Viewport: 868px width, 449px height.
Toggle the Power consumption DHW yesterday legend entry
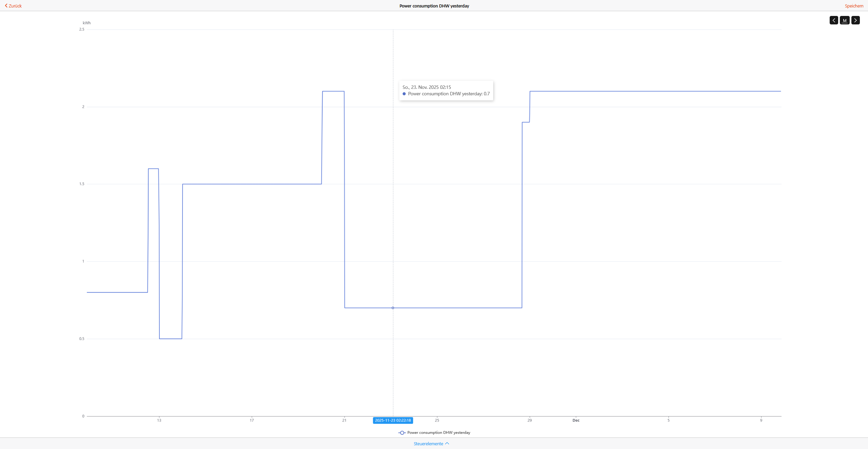[x=438, y=432]
